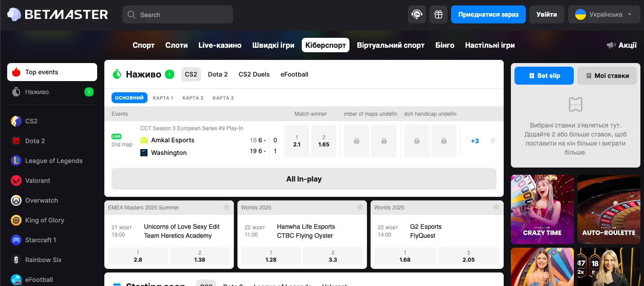This screenshot has height=286, width=644.
Task: Expand the +3 additional markets
Action: click(475, 141)
